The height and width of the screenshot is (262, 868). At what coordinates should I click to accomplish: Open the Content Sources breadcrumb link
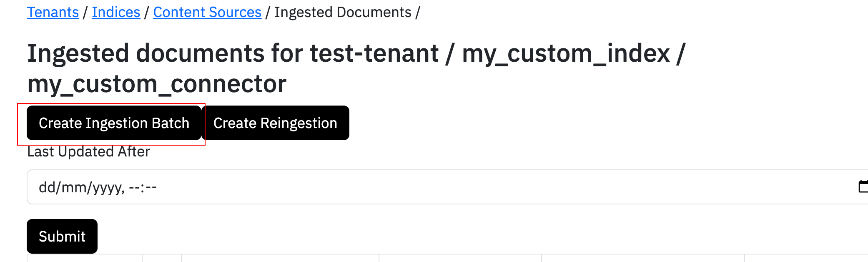pyautogui.click(x=207, y=13)
